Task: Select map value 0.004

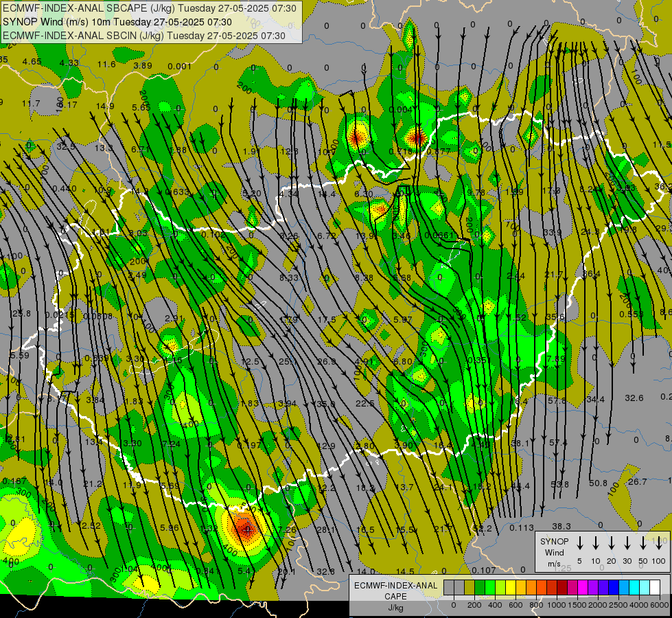Action: pyautogui.click(x=400, y=110)
